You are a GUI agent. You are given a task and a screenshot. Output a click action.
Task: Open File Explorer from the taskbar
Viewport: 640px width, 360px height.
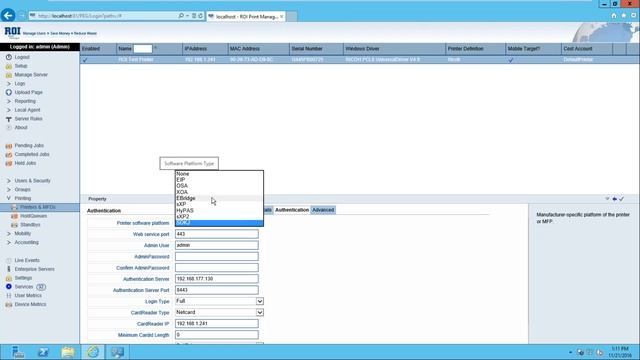(x=68, y=352)
